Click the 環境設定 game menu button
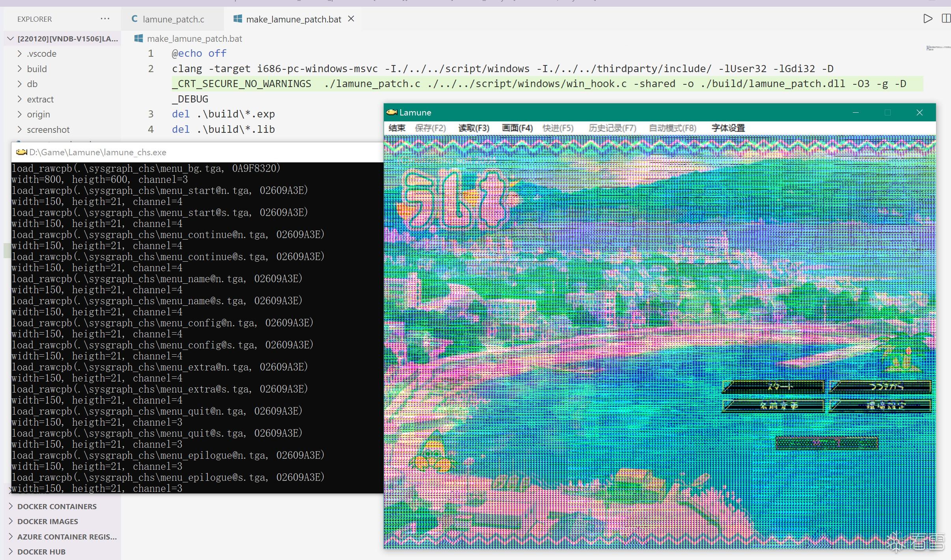 (x=880, y=406)
